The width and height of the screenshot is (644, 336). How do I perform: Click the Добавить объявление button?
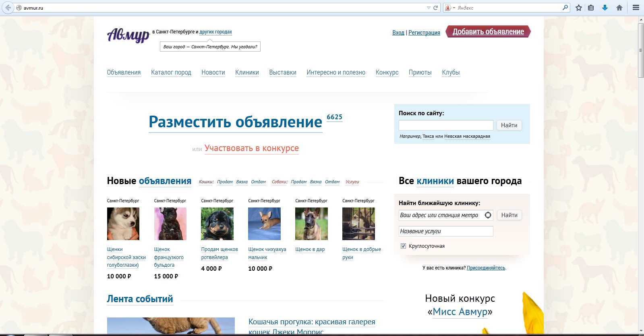[488, 31]
